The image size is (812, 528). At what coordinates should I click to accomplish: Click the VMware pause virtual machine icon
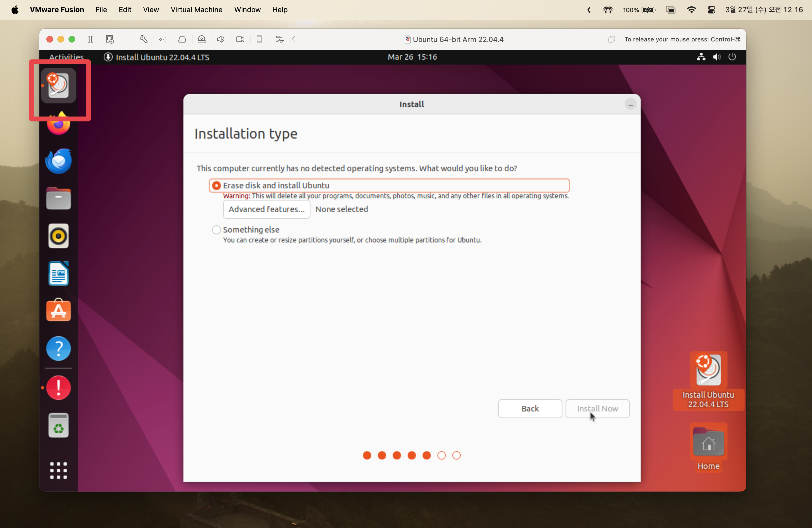click(90, 39)
